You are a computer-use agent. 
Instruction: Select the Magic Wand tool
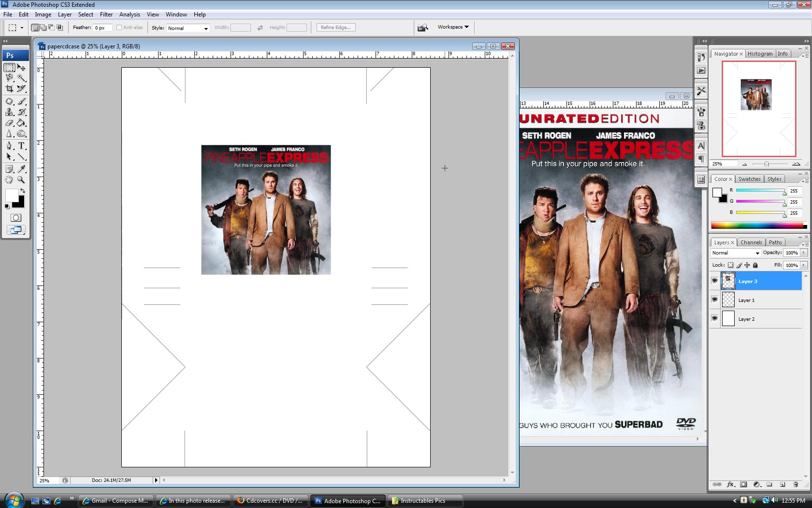tap(22, 78)
